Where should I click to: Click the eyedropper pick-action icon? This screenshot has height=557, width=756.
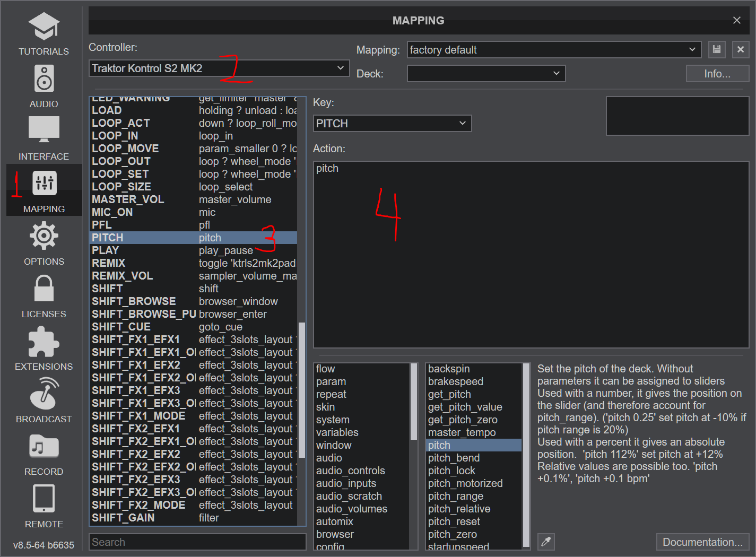click(x=546, y=542)
